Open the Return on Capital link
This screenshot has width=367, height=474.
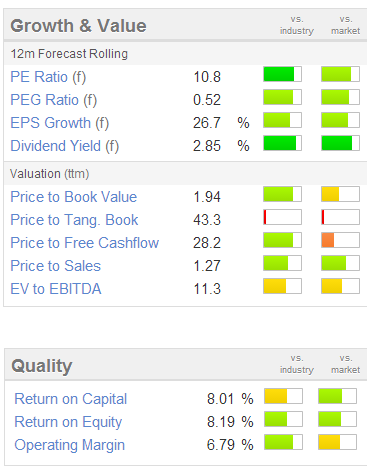coord(71,399)
